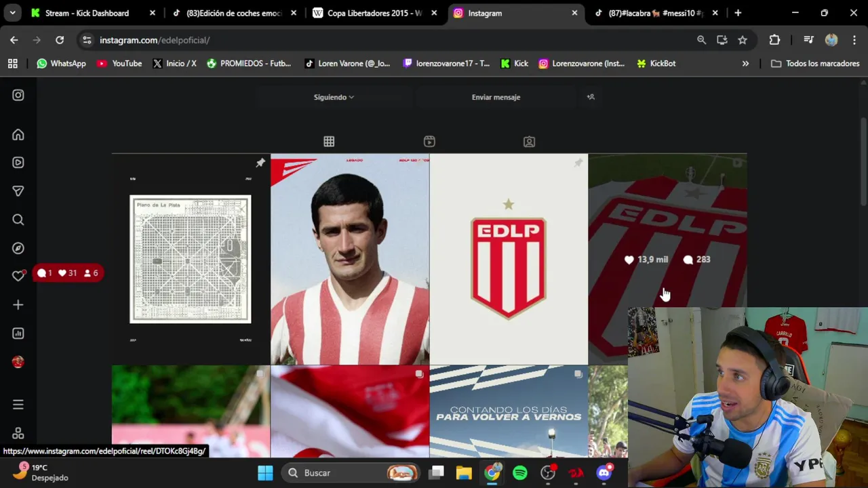The width and height of the screenshot is (868, 488).
Task: Open the Chrome extensions puzzle icon
Action: click(x=774, y=40)
